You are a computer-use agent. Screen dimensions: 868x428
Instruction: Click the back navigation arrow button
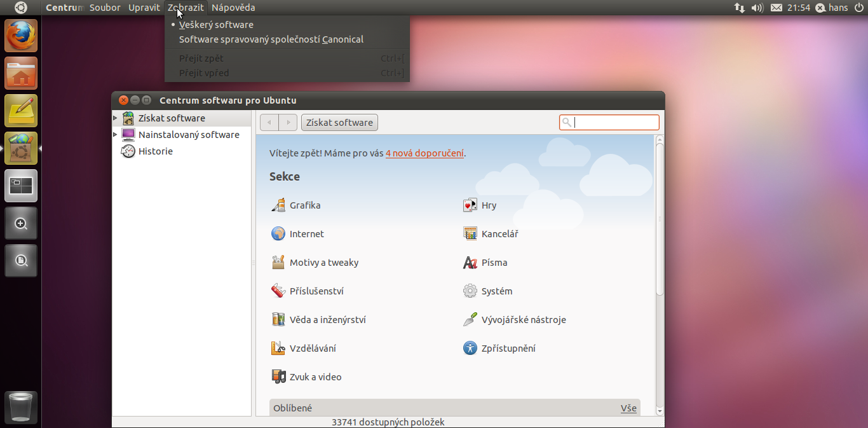pyautogui.click(x=269, y=123)
